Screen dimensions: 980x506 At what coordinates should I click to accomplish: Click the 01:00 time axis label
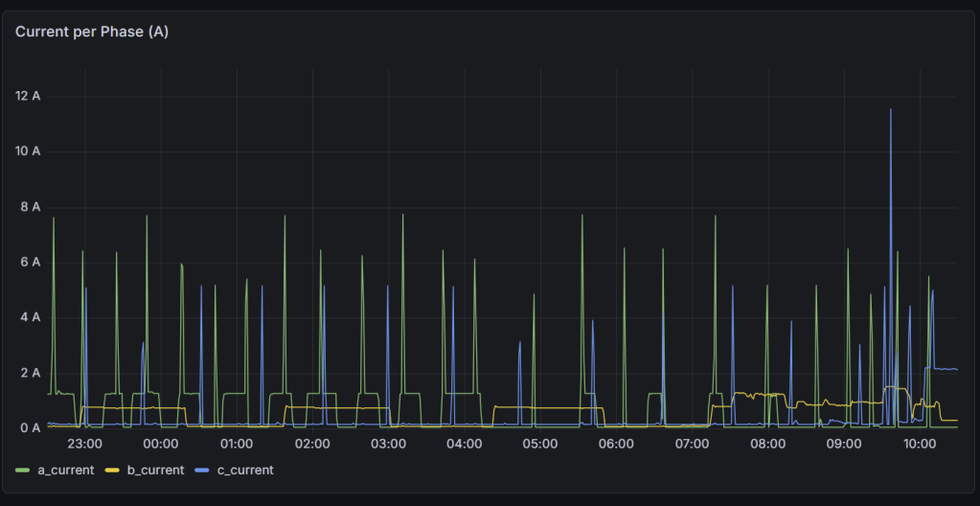point(237,445)
